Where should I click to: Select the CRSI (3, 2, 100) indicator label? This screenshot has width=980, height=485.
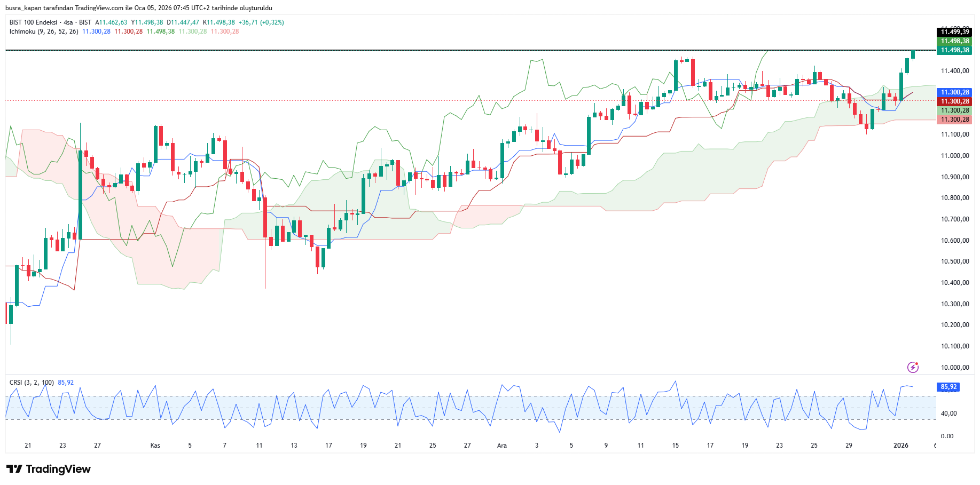coord(32,383)
